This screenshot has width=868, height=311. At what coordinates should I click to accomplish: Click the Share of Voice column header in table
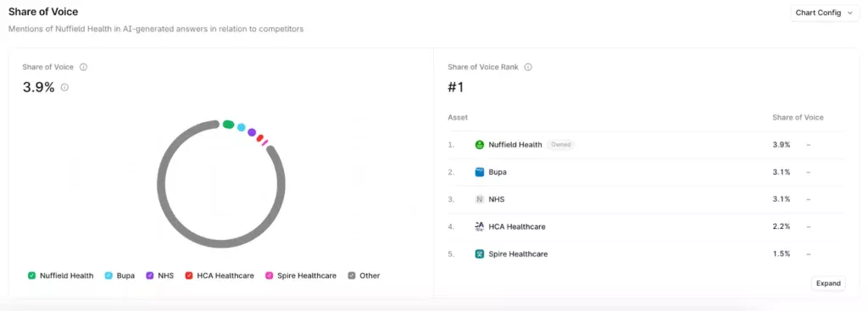[x=798, y=117]
